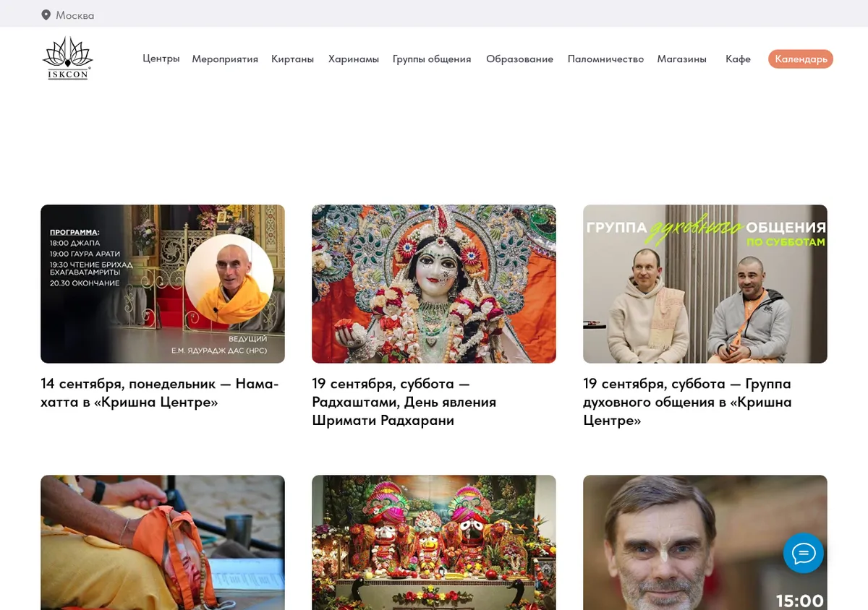
Task: Open the Радхаштами event title link
Action: click(x=404, y=402)
